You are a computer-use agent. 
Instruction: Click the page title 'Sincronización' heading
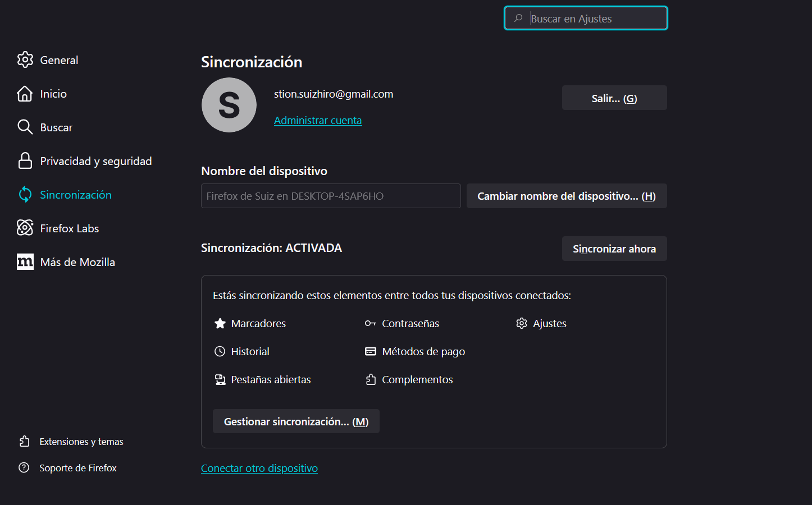(x=252, y=62)
